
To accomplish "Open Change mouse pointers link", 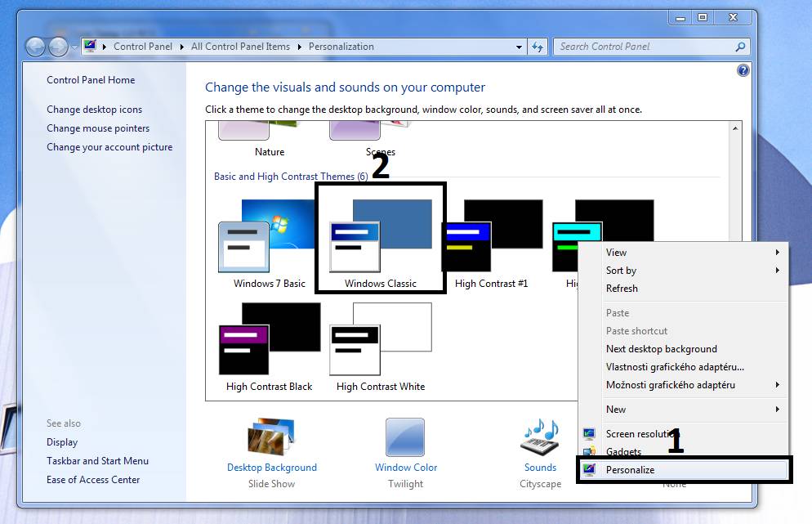I will click(98, 128).
